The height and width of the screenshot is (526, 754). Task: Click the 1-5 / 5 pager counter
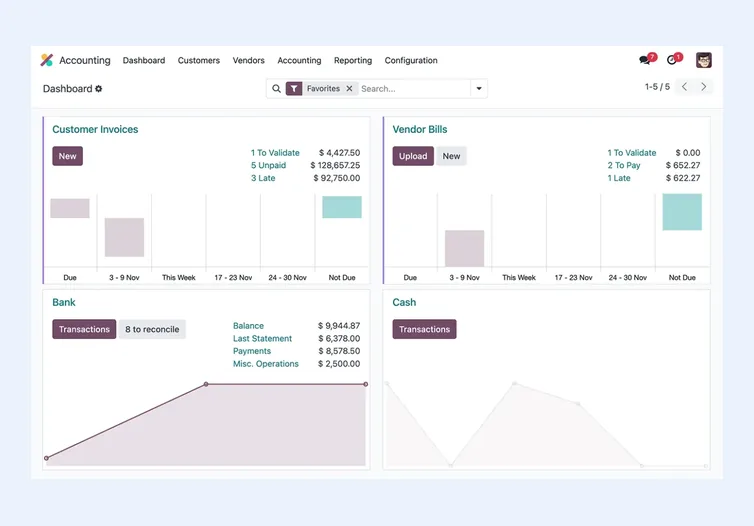(x=657, y=87)
